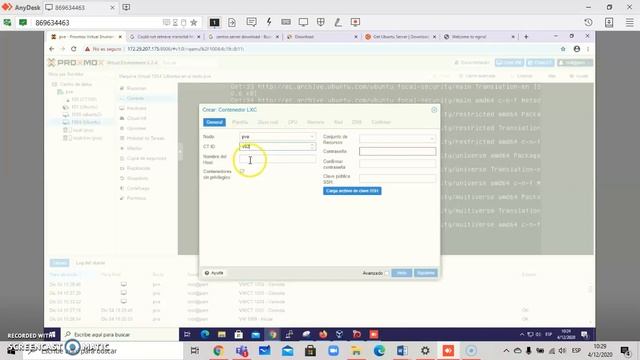Viewport: 640px width, 360px height.
Task: Click Chrome reload button in remote browser
Action: point(73,49)
